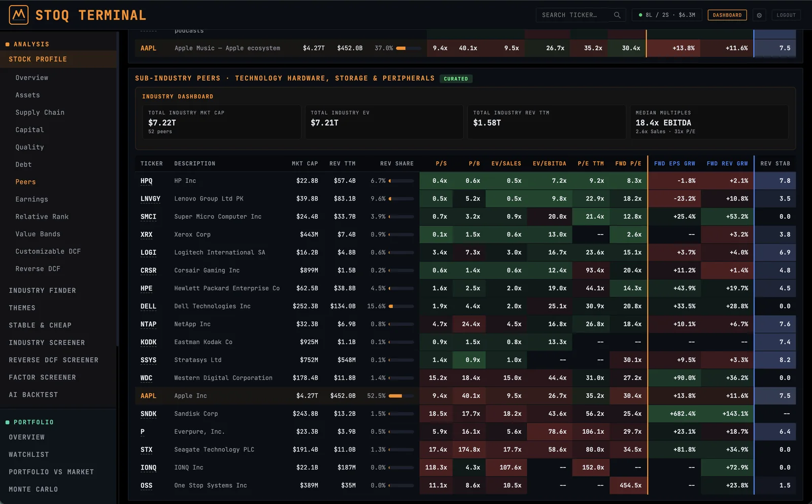This screenshot has height=504, width=812.
Task: Open Reverse DCF in the sidebar
Action: [x=38, y=269]
